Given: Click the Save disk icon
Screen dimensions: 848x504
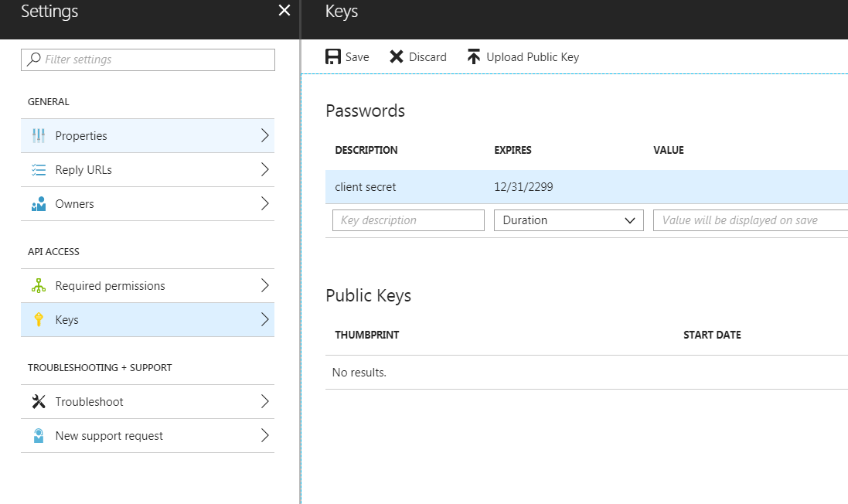Looking at the screenshot, I should [332, 56].
